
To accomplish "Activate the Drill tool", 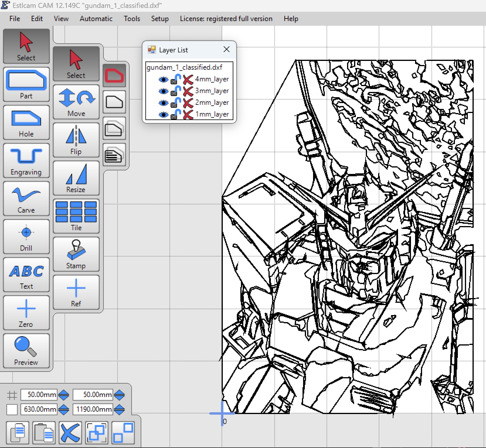I will 26,237.
